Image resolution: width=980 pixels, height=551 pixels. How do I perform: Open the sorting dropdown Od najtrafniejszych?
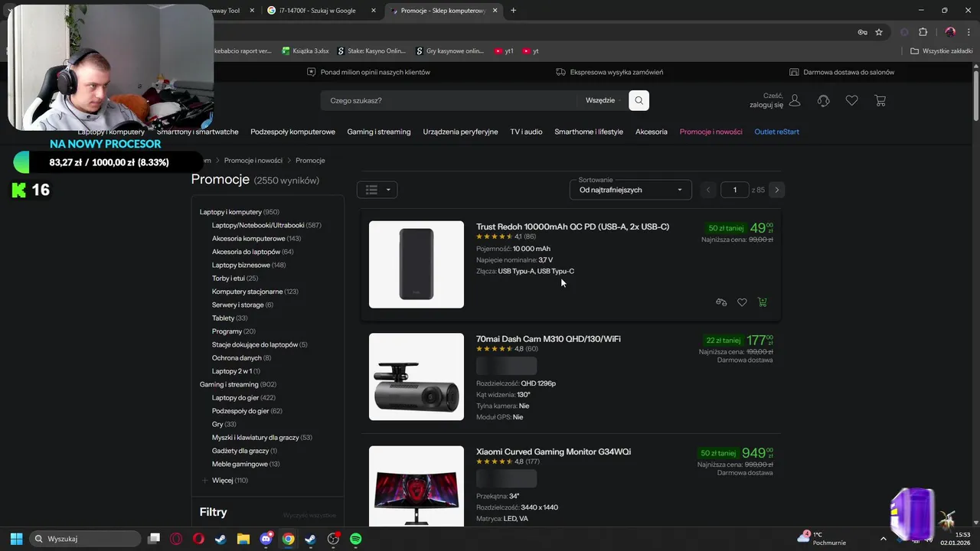pos(631,190)
